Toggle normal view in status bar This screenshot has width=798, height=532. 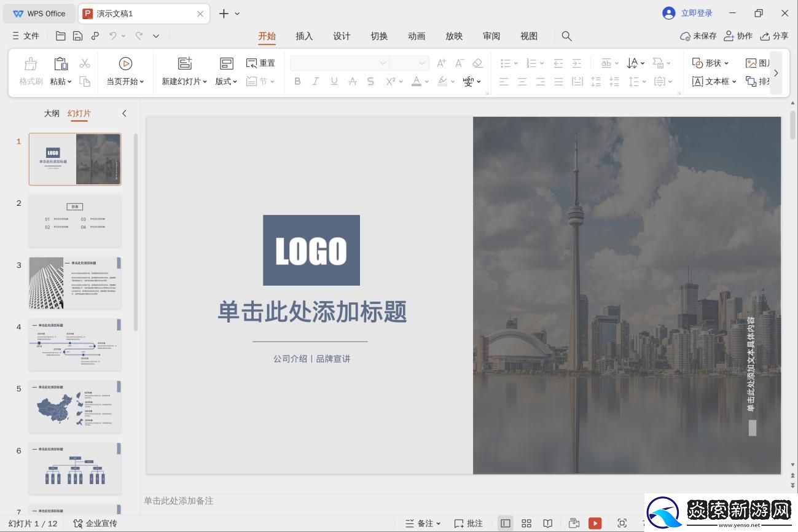[505, 523]
